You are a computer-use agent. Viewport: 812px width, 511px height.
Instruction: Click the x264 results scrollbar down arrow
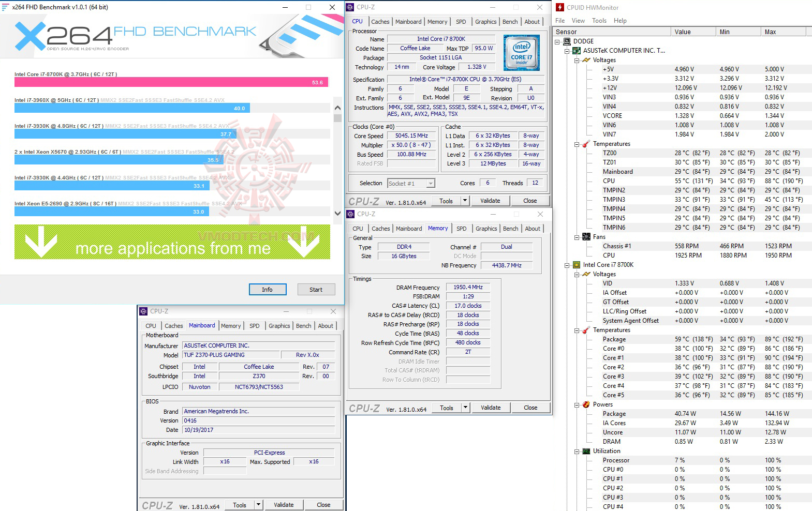[x=337, y=213]
